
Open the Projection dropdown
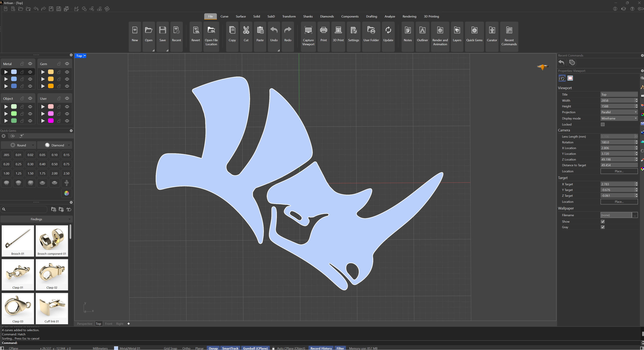tap(619, 112)
